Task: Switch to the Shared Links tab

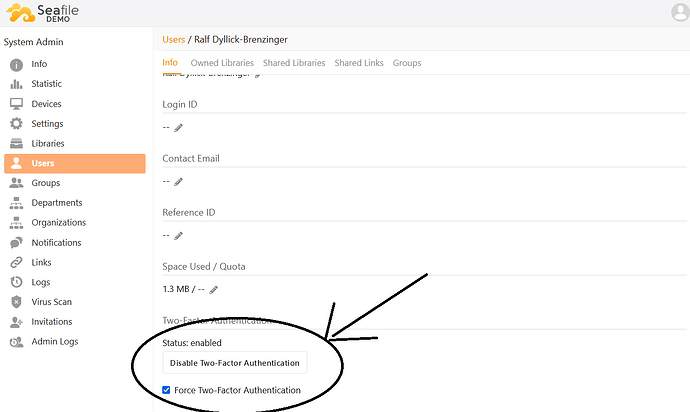Action: (359, 63)
